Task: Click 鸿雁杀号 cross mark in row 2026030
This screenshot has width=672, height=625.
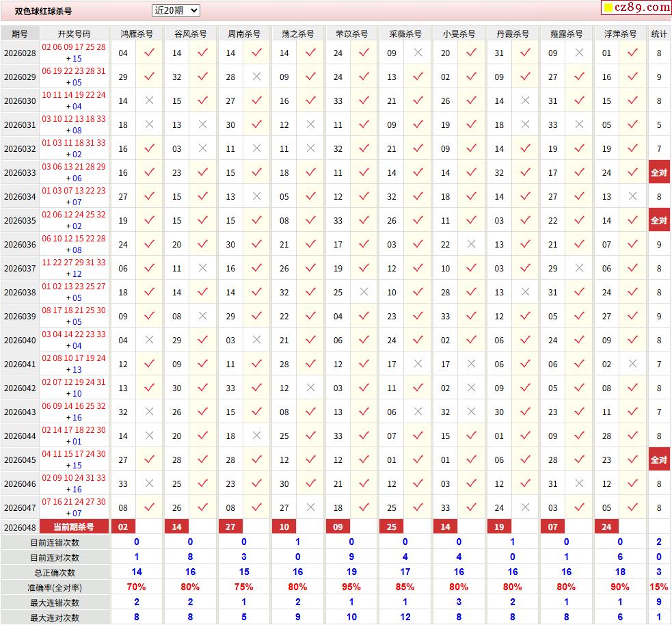Action: pos(149,101)
